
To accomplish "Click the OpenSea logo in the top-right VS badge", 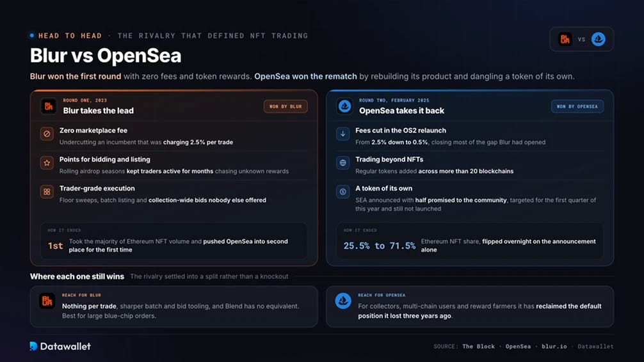I will (598, 39).
